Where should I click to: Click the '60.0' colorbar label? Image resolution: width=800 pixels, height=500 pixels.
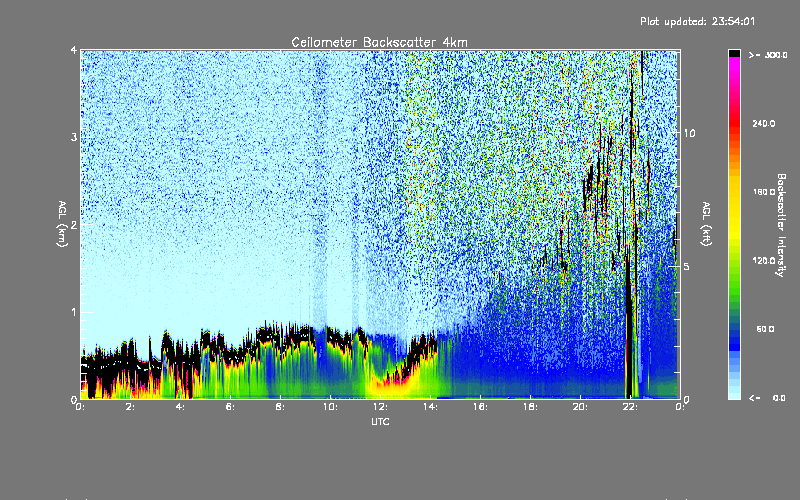click(x=765, y=330)
